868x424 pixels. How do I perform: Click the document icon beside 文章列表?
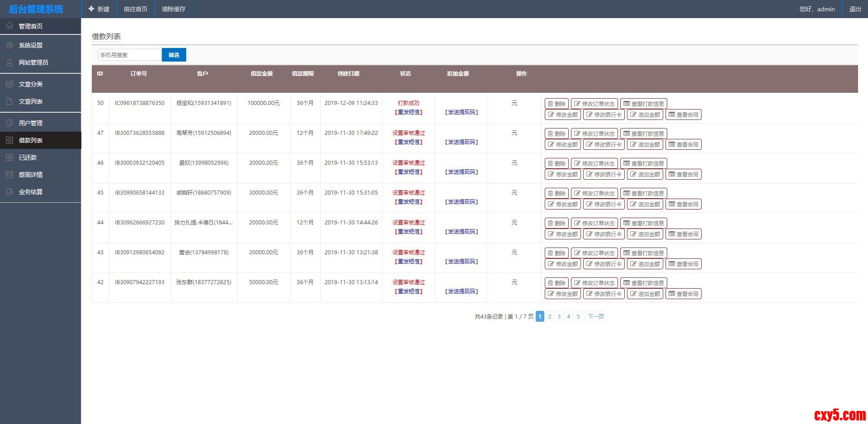(x=9, y=101)
